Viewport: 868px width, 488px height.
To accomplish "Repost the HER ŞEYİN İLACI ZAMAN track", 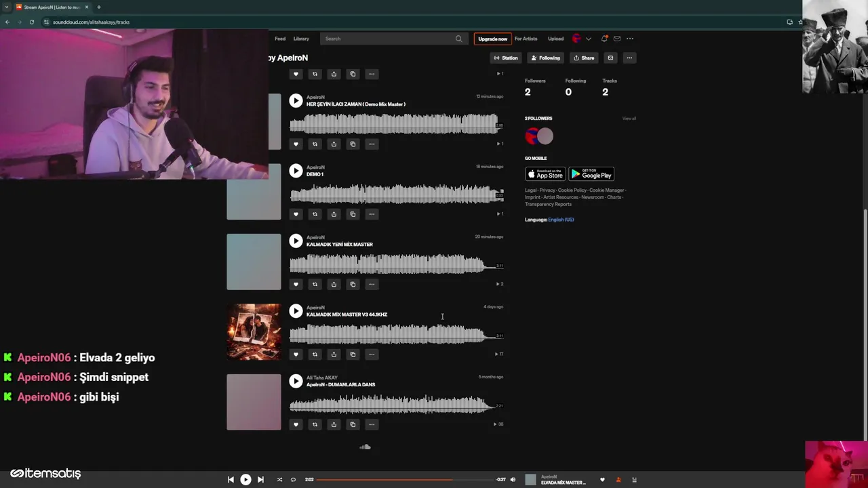I will coord(315,144).
